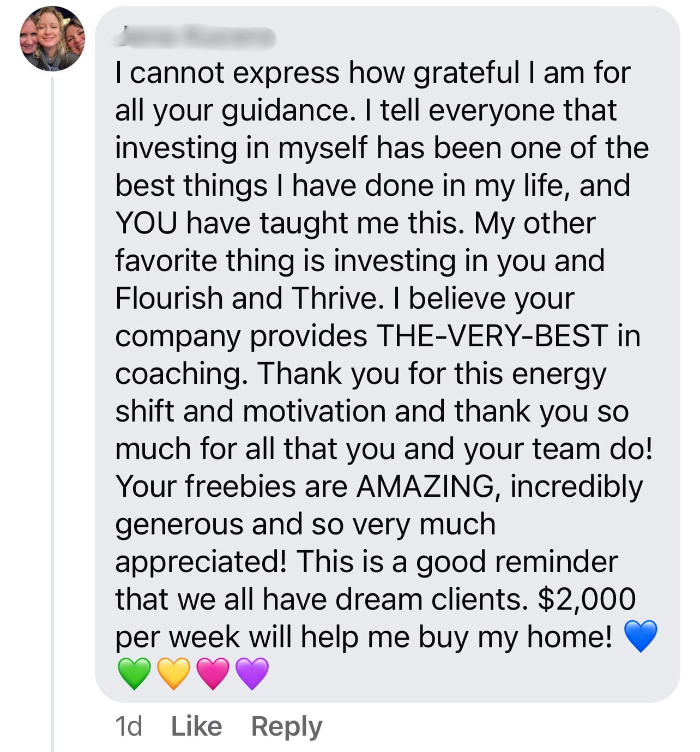Click the "$2,000" amount in the comment
700x752 pixels.
[587, 599]
